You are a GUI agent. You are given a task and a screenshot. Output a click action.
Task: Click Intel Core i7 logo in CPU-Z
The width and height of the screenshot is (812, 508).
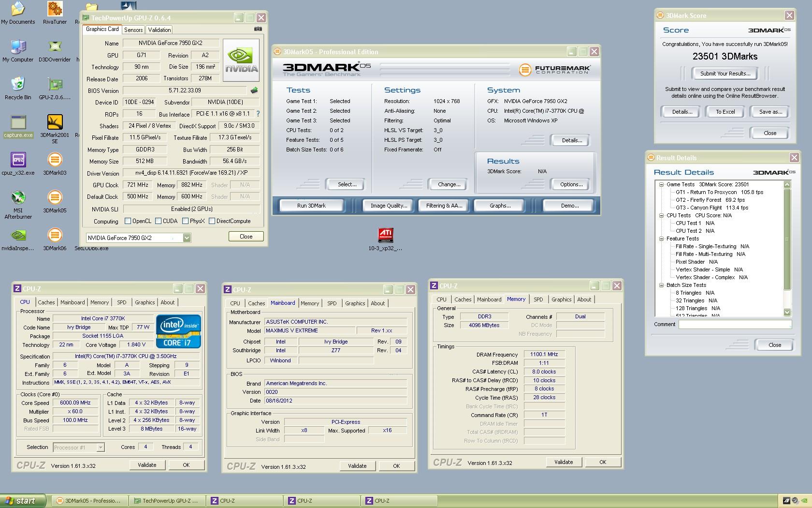(178, 331)
